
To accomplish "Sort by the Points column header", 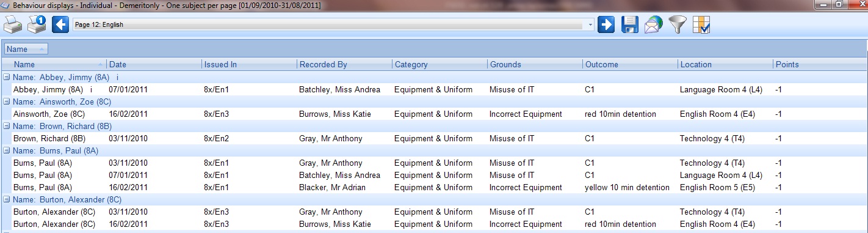I will [x=820, y=64].
